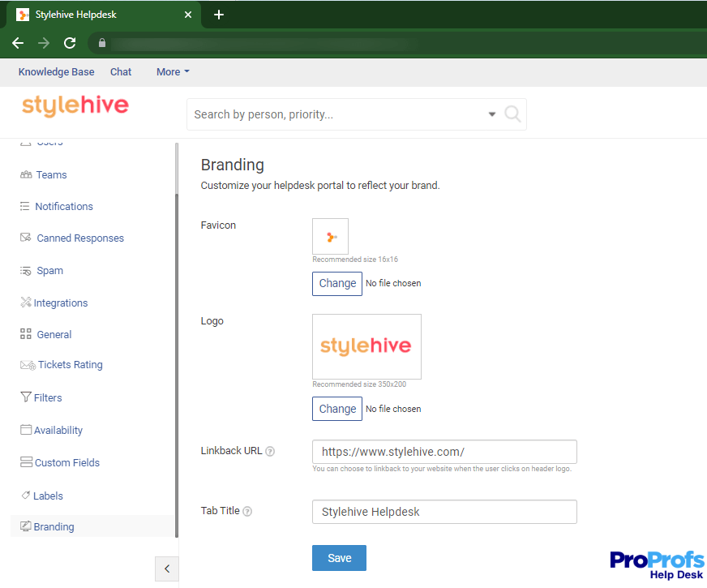Viewport: 707px width, 588px height.
Task: Click the Tab Title help icon
Action: (x=247, y=511)
